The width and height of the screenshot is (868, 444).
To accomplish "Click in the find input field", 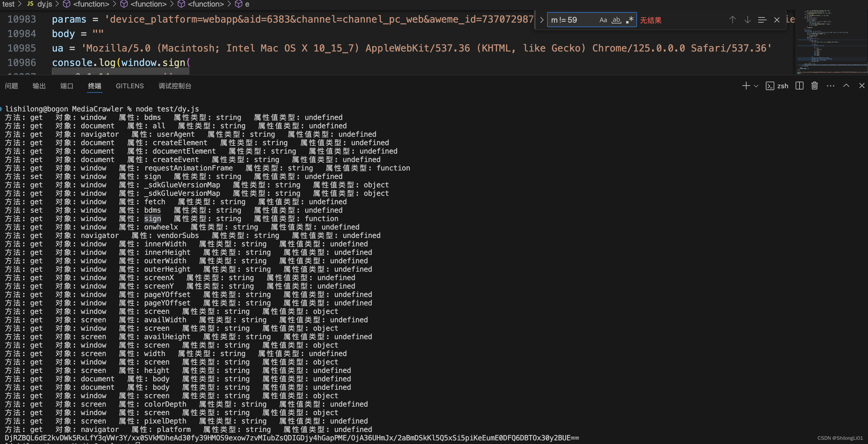I will point(573,20).
